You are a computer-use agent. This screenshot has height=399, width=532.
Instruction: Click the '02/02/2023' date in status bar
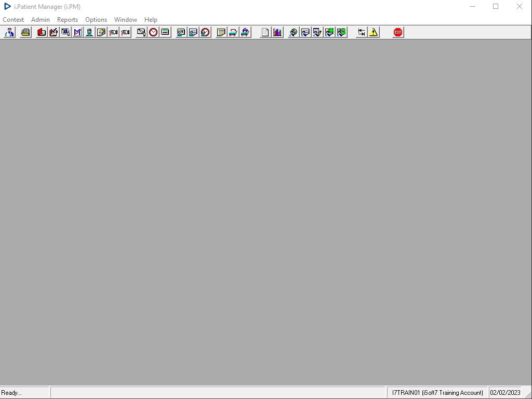[x=505, y=393]
